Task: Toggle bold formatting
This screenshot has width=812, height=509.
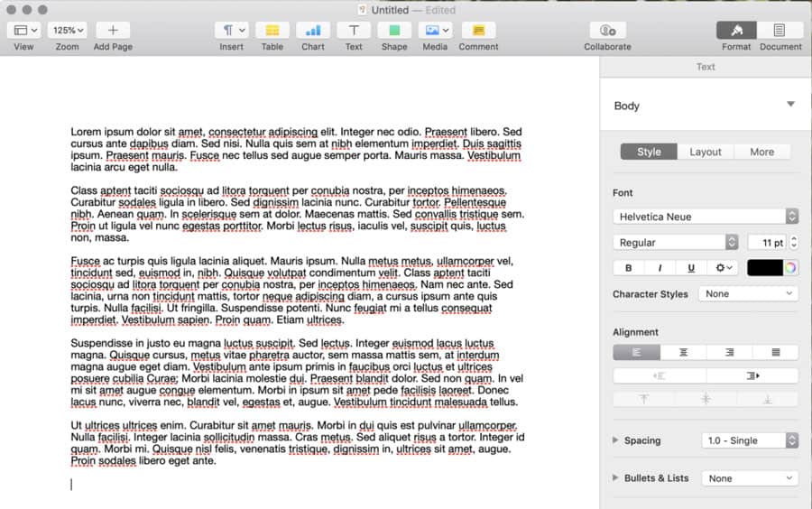Action: [x=628, y=268]
